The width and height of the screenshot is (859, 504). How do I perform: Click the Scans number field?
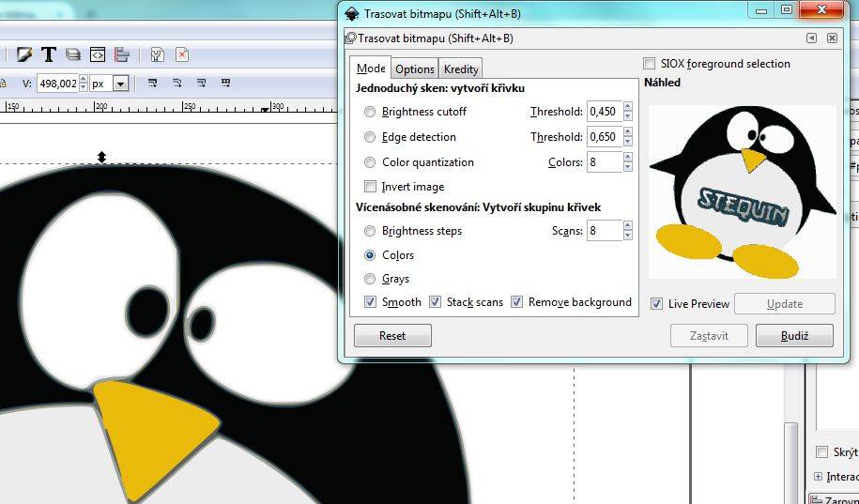pos(605,231)
